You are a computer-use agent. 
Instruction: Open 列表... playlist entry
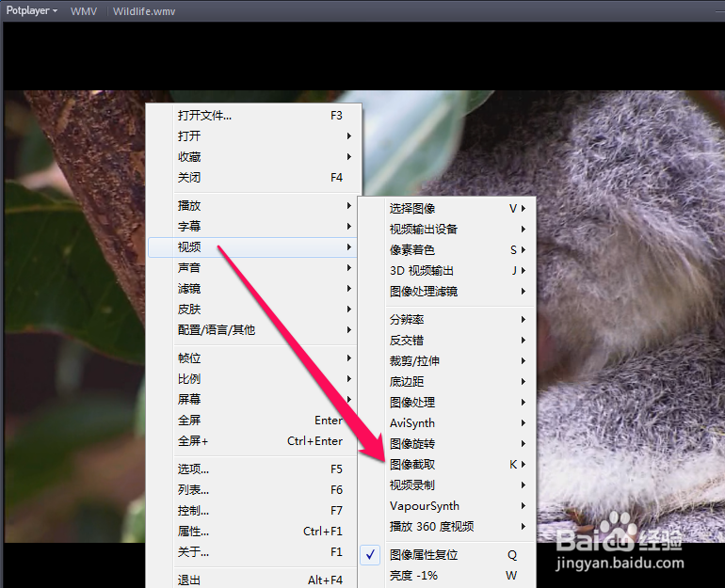pos(252,490)
